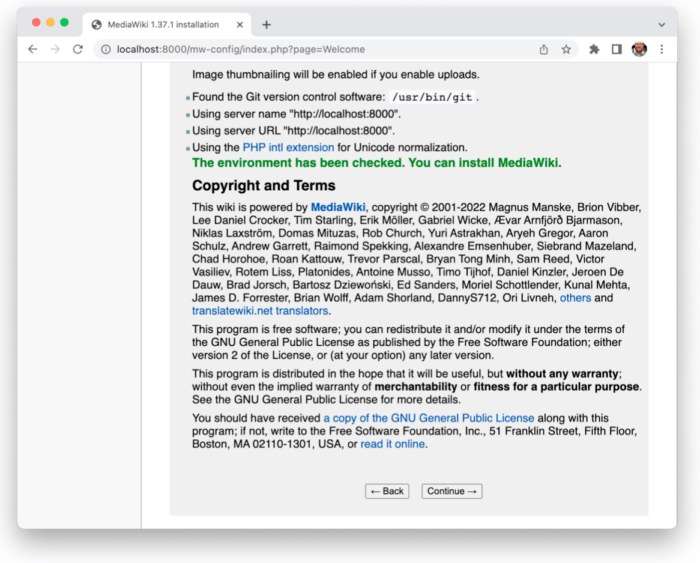This screenshot has height=563, width=700.
Task: Click the 'Using server name' line
Action: click(296, 114)
